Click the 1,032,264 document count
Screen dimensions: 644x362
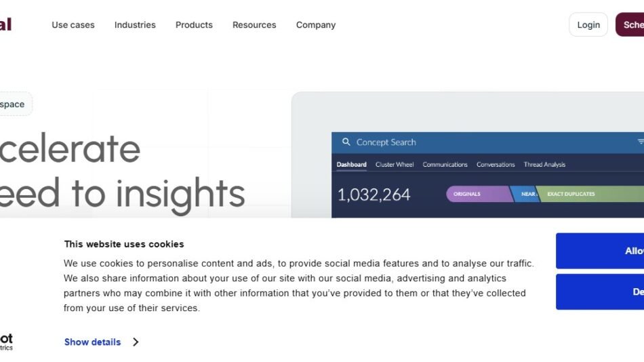(x=374, y=195)
